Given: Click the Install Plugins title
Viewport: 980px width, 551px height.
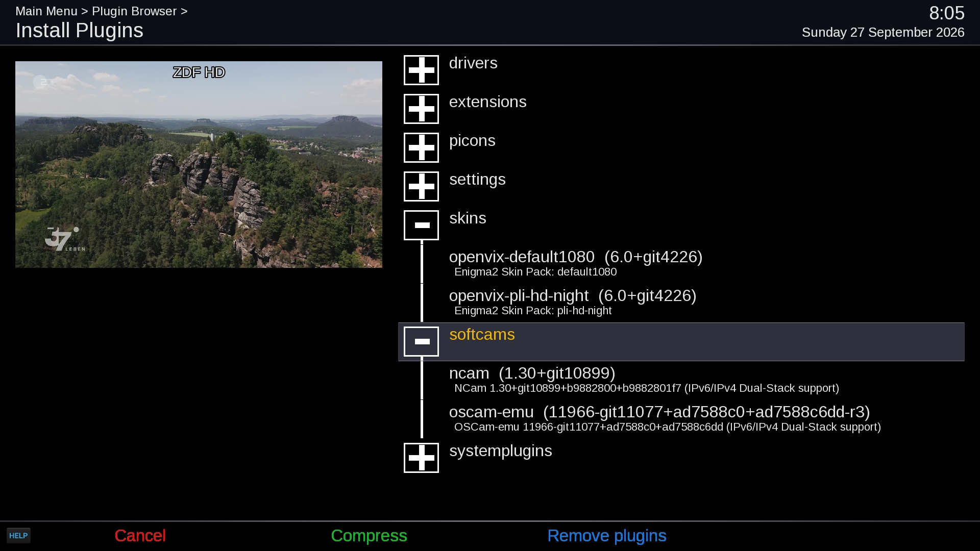Looking at the screenshot, I should 80,31.
